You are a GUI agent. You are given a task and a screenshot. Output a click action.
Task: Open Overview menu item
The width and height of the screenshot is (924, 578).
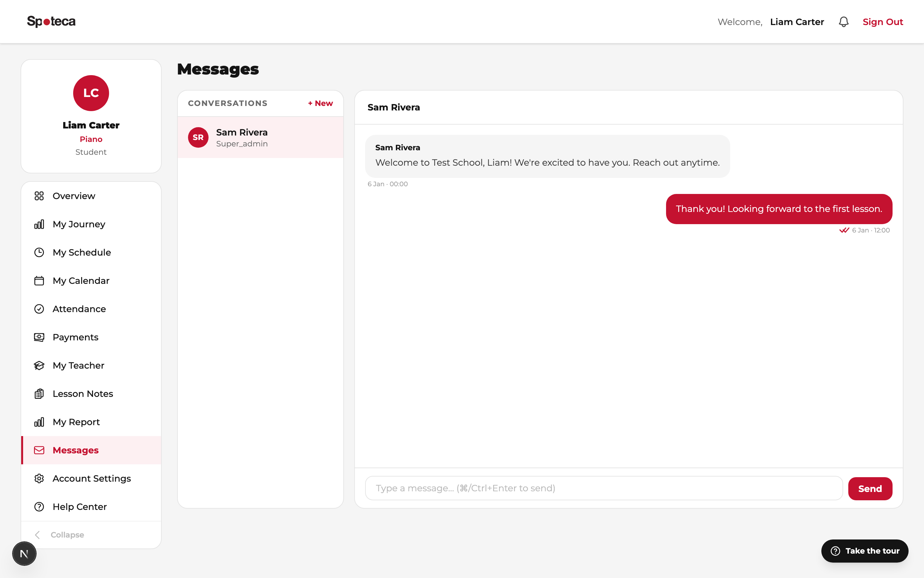pyautogui.click(x=91, y=196)
